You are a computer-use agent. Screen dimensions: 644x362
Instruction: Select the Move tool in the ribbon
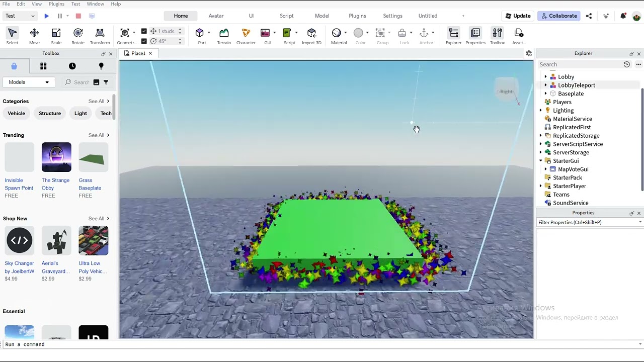tap(34, 36)
